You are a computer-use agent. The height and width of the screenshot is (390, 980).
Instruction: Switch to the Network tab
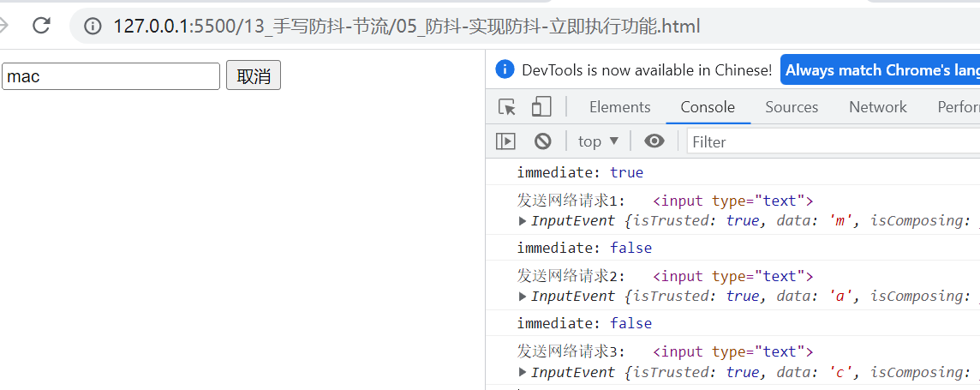click(877, 107)
